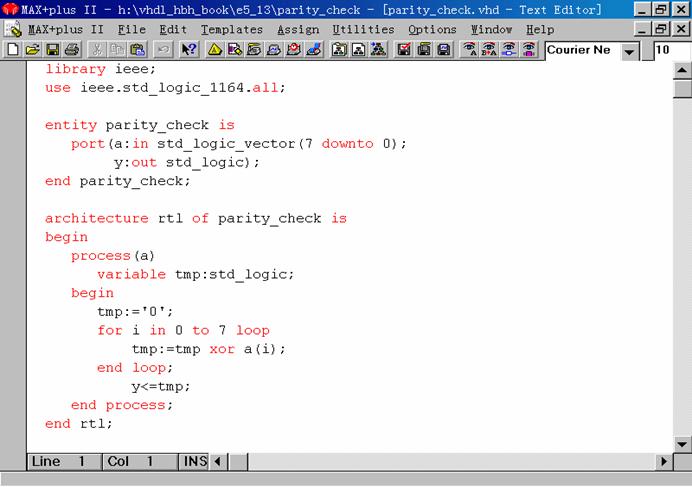Cut selection with the scissors icon
Image resolution: width=692 pixels, height=487 pixels.
[97, 49]
